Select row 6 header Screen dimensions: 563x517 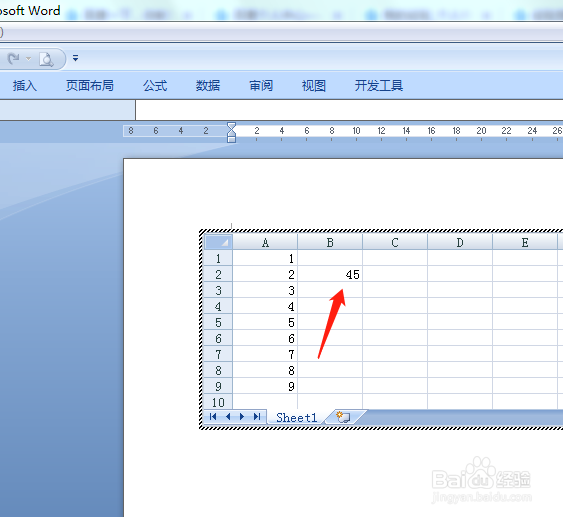[x=218, y=338]
